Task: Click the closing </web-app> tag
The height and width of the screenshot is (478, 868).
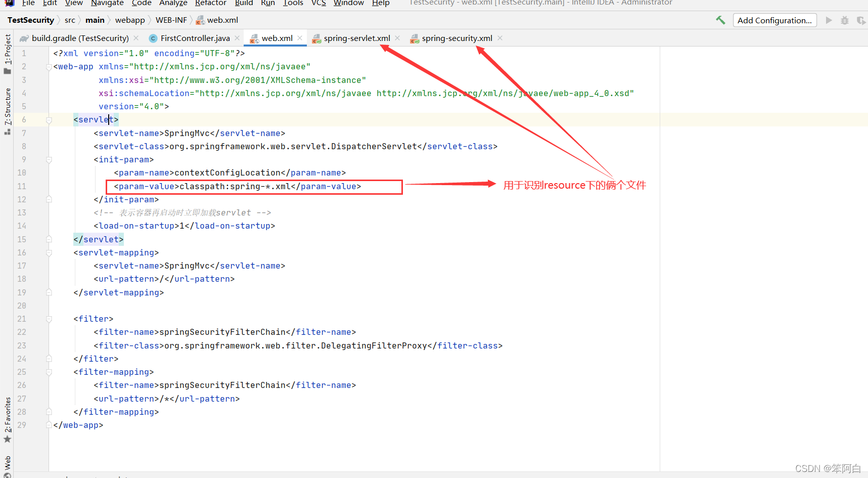Action: (x=78, y=425)
